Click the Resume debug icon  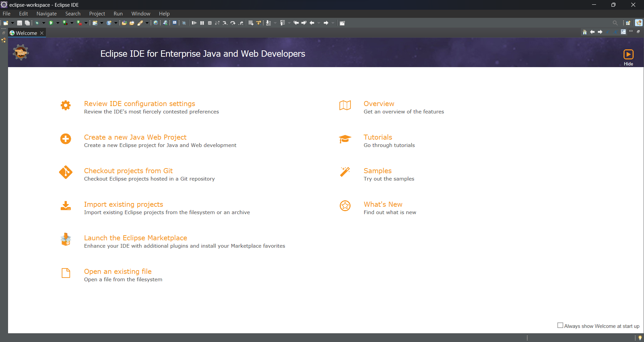(x=194, y=23)
